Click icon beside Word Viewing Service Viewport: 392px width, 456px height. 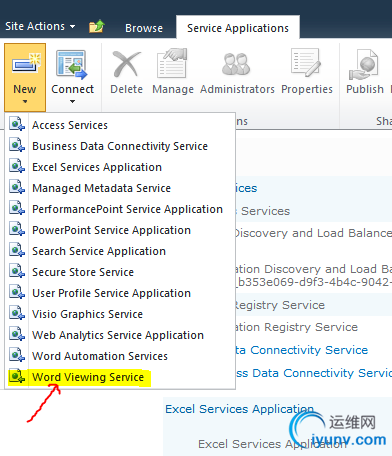[17, 376]
